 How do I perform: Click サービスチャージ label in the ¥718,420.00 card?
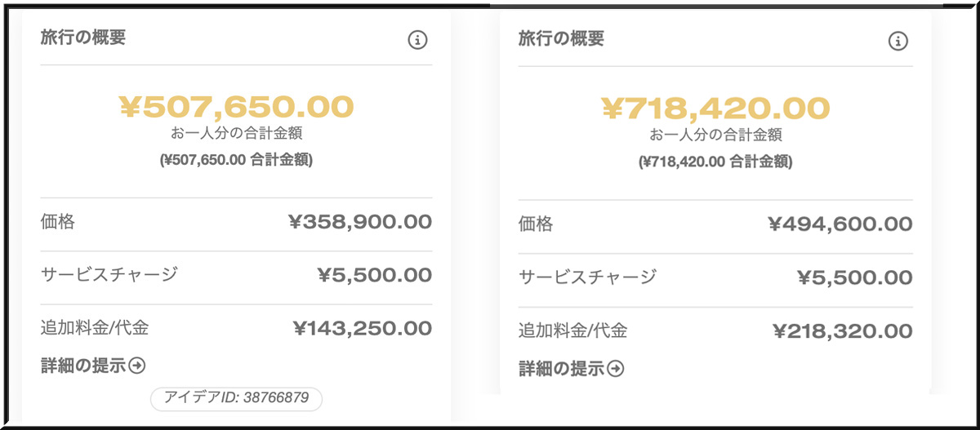click(587, 277)
